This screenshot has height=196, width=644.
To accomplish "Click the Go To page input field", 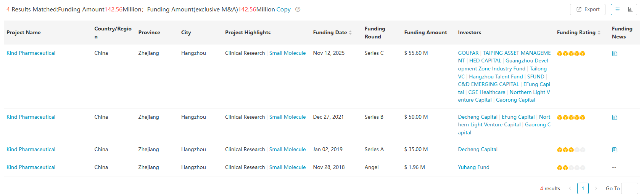I will [x=630, y=188].
